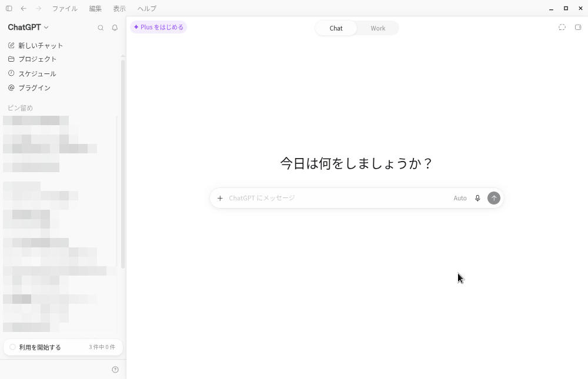This screenshot has width=588, height=379.
Task: Click the ピン留め section header
Action: pos(20,108)
